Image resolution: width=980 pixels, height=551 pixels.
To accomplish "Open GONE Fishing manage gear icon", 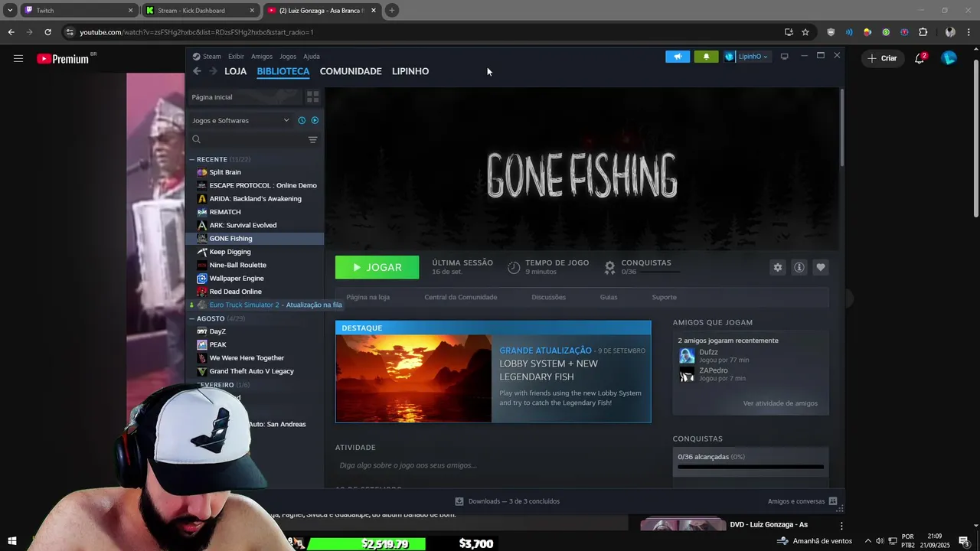I will (778, 267).
